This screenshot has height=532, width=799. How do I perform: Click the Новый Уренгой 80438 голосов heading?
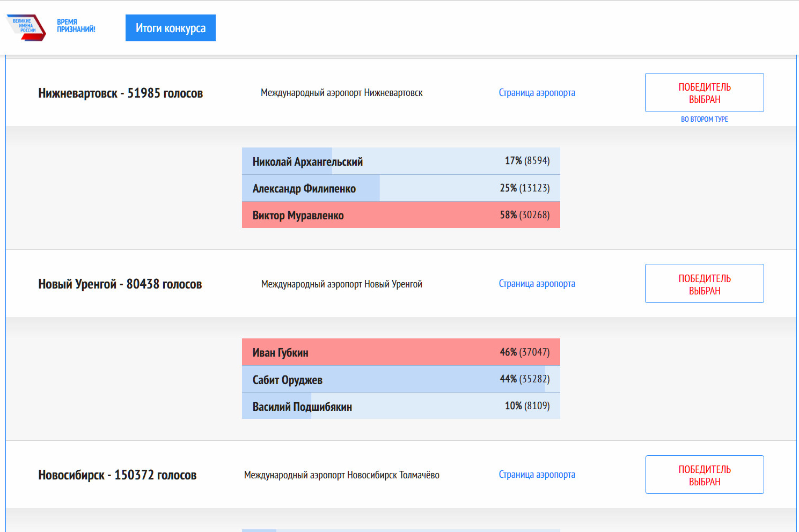120,284
